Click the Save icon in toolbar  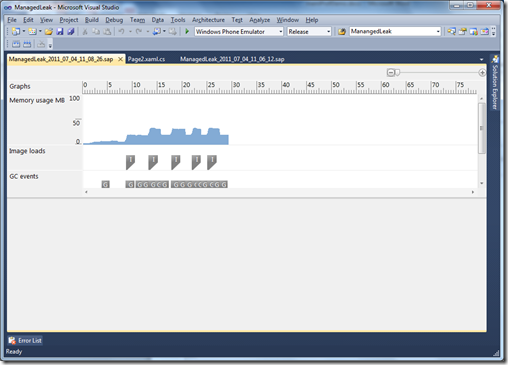click(60, 32)
